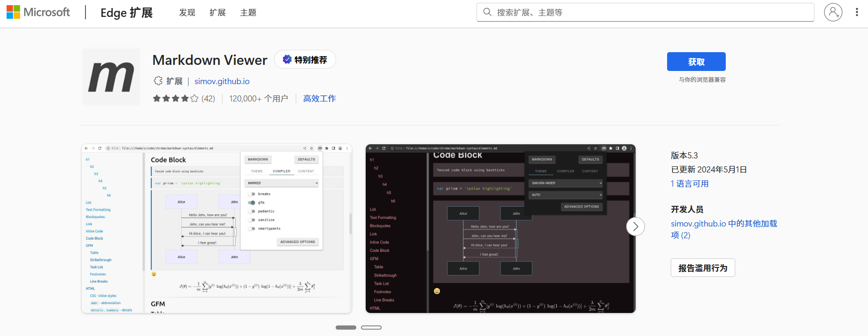The image size is (868, 336).
Task: Open the Edge 扩展 home link
Action: click(126, 13)
